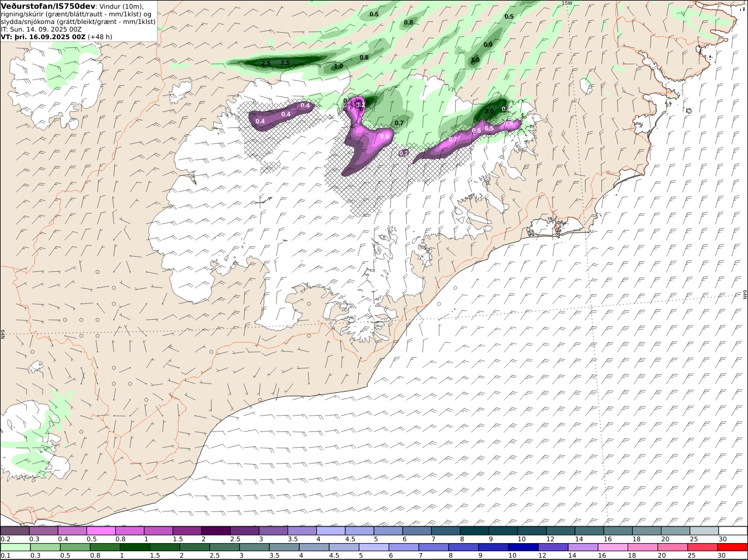Select the VT: þri. 16.09.2025 00Z line
The width and height of the screenshot is (748, 560).
click(x=43, y=36)
